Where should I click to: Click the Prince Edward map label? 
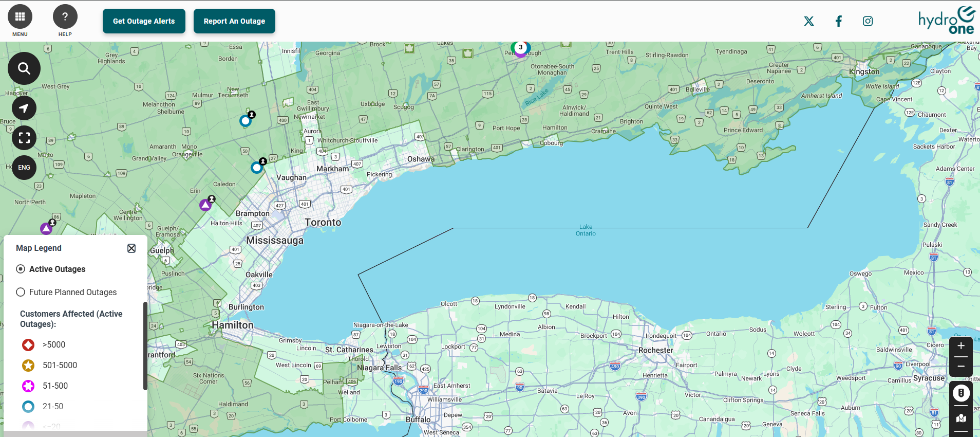point(743,130)
